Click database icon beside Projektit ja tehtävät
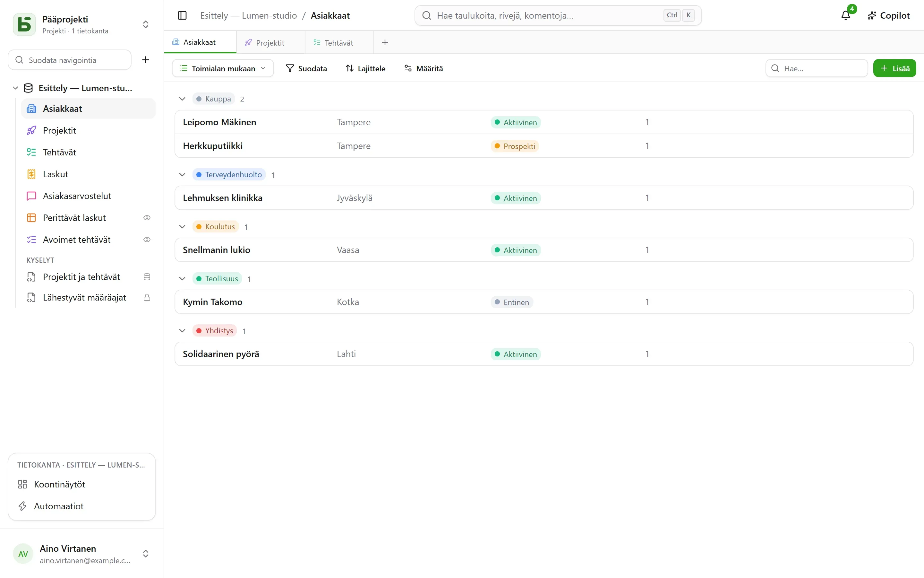The height and width of the screenshot is (578, 924). pos(147,277)
